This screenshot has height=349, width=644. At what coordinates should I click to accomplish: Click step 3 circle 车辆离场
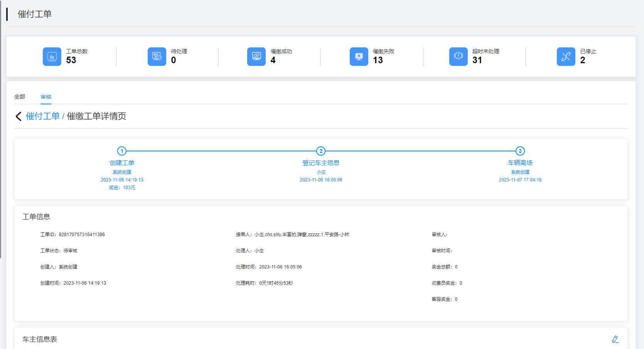click(520, 151)
